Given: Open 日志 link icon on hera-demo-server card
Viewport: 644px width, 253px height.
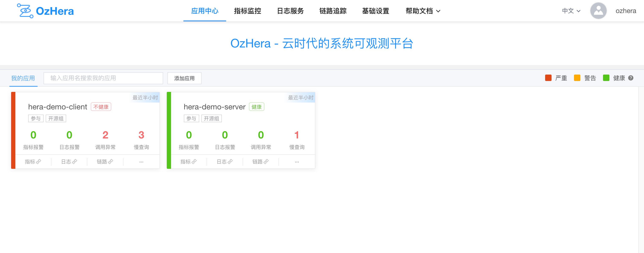Looking at the screenshot, I should 230,162.
